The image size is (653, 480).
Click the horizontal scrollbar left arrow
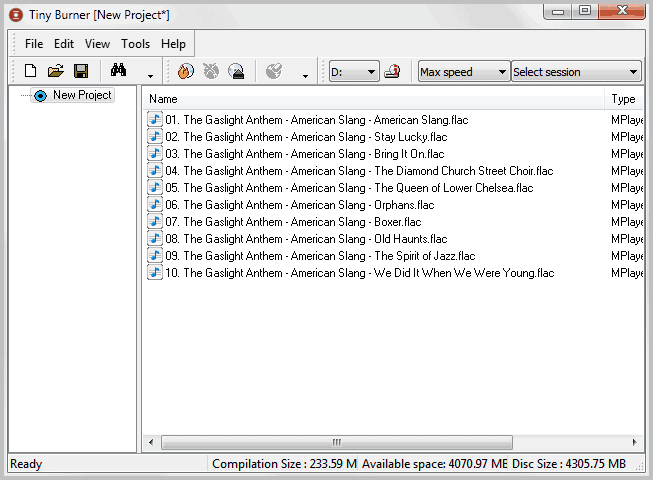tap(151, 442)
